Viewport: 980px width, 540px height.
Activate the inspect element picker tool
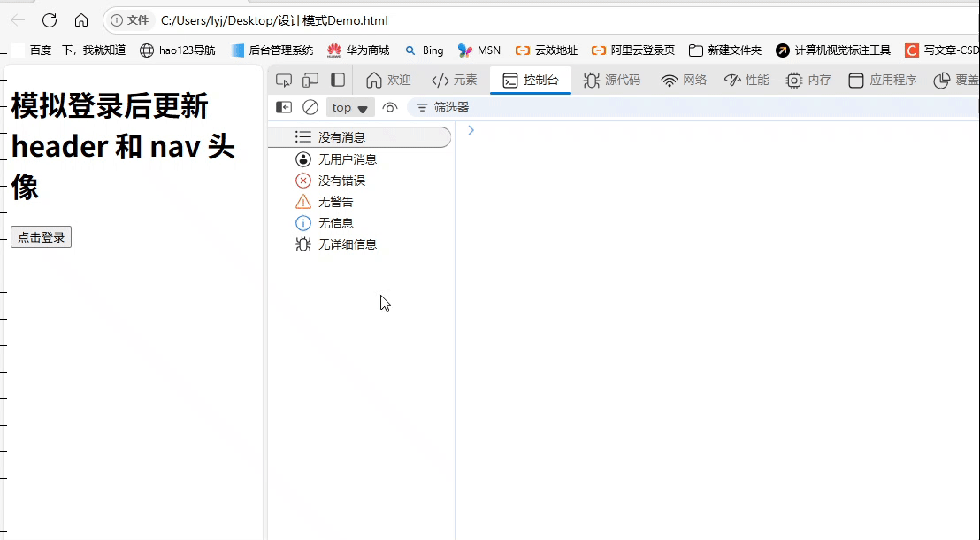tap(284, 80)
